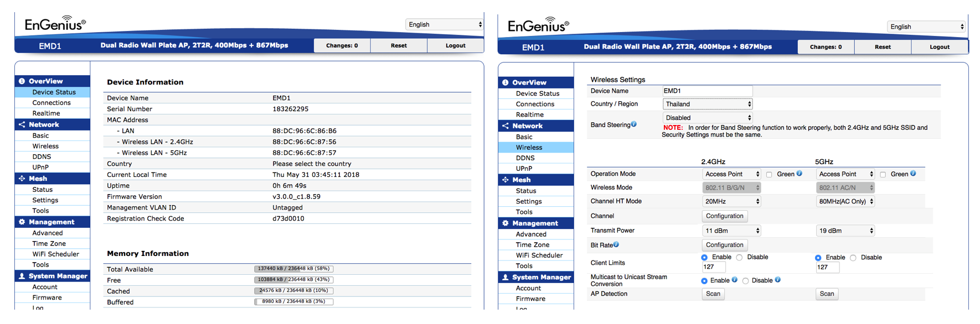Open the Band Steering dropdown showing Disabled

(x=708, y=118)
